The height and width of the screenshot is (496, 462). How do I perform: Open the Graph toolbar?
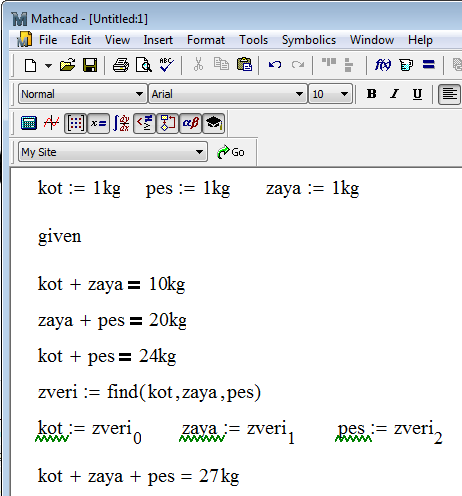pyautogui.click(x=52, y=123)
